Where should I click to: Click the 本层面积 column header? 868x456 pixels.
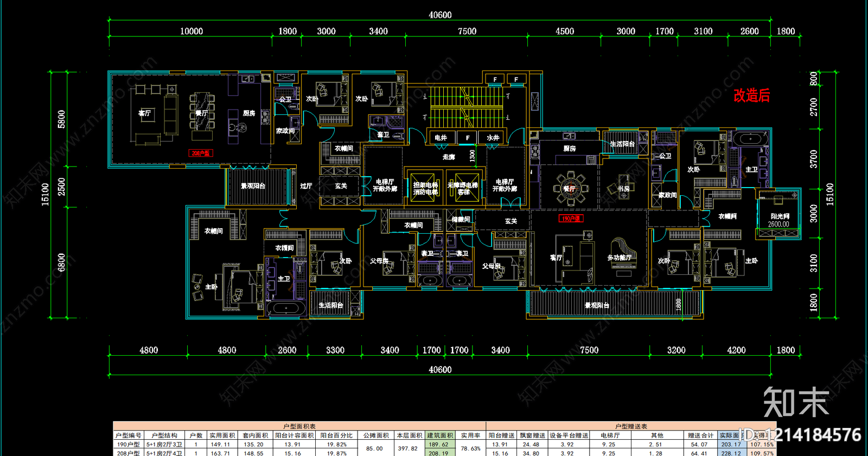[409, 435]
